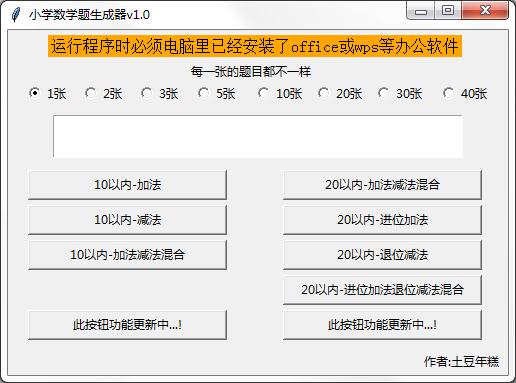Click the 作者:土豆年糕 author label

tap(462, 361)
